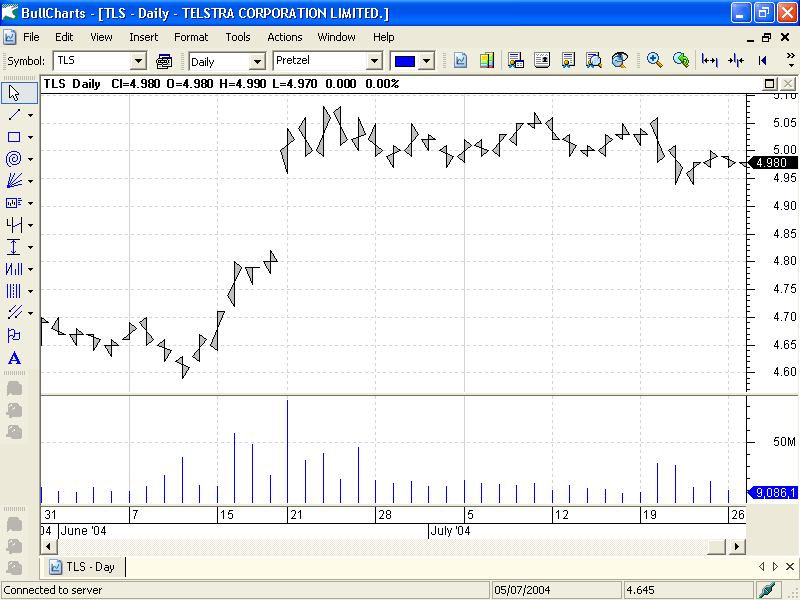Screen dimensions: 800x600
Task: Click the next tab arrow
Action: pos(776,566)
